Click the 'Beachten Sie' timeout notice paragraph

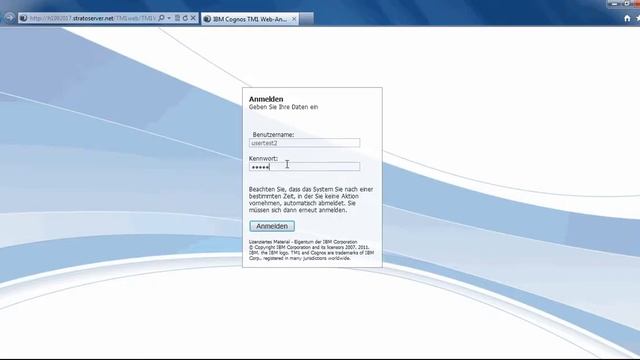[311, 200]
